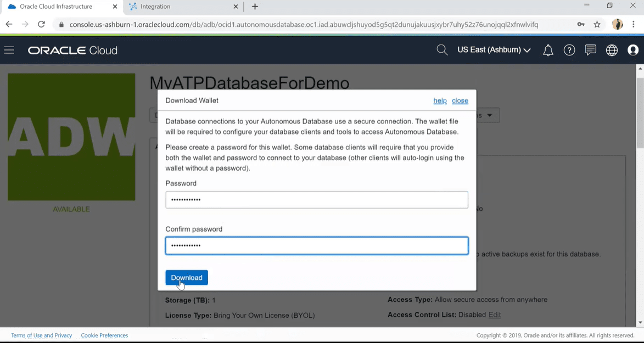Open the support chat icon
Viewport: 644px width, 343px height.
tap(591, 50)
